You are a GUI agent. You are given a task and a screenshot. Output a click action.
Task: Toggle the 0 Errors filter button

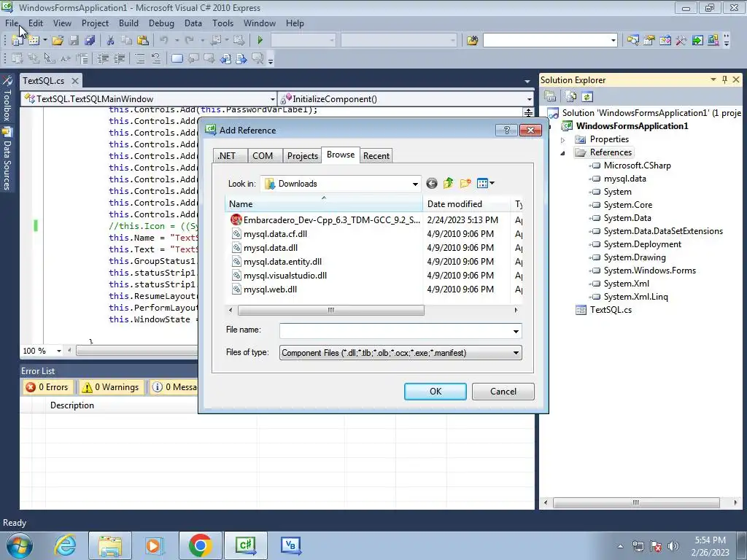(47, 387)
